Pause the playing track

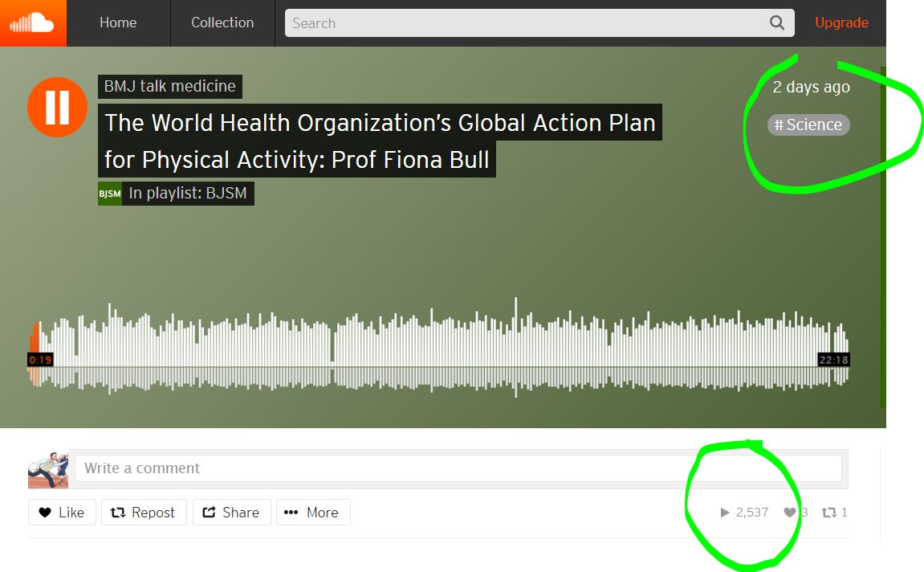click(57, 107)
